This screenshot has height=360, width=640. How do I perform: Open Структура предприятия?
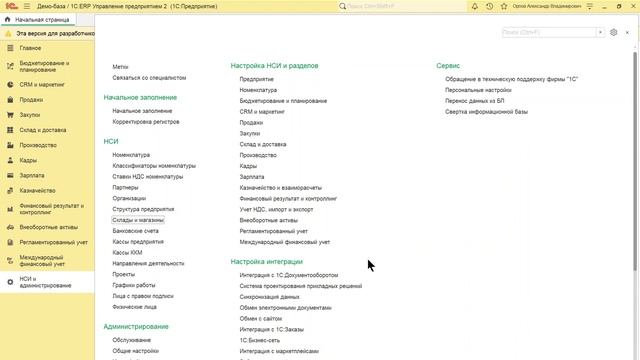143,209
